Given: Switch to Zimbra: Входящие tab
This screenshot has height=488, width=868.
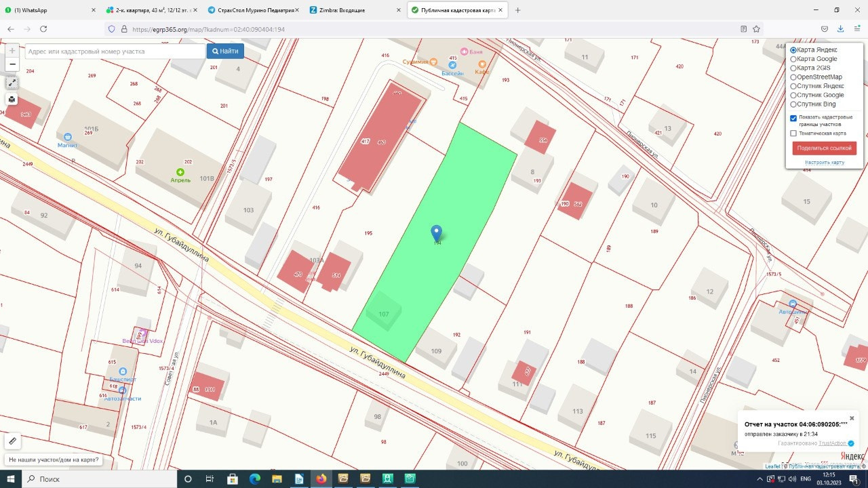Looking at the screenshot, I should [x=354, y=10].
